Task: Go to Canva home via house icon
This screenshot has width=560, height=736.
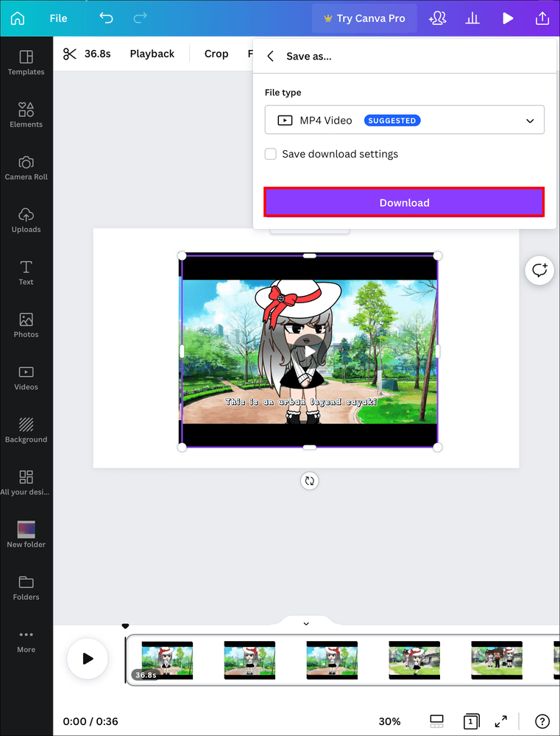Action: 17,18
